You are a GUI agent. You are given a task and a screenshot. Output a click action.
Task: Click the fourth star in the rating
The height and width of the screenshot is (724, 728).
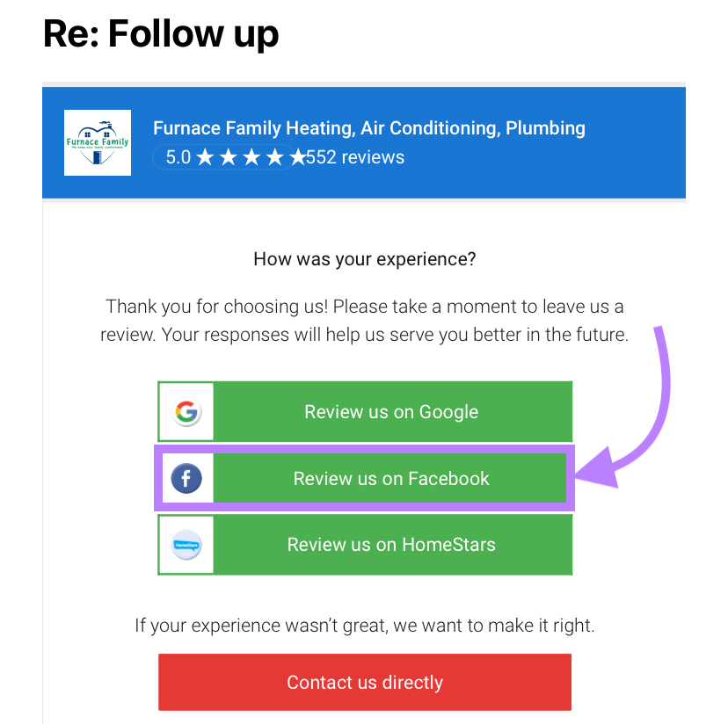(x=273, y=157)
